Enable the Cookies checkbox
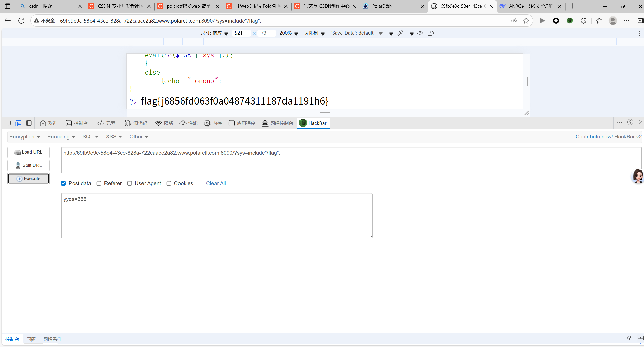The height and width of the screenshot is (347, 644). [x=169, y=183]
